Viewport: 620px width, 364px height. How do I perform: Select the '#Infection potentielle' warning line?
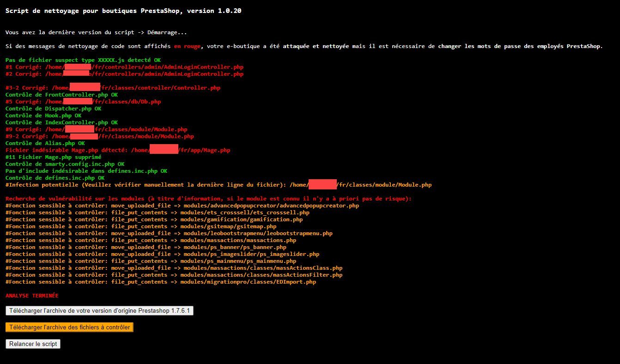(219, 185)
